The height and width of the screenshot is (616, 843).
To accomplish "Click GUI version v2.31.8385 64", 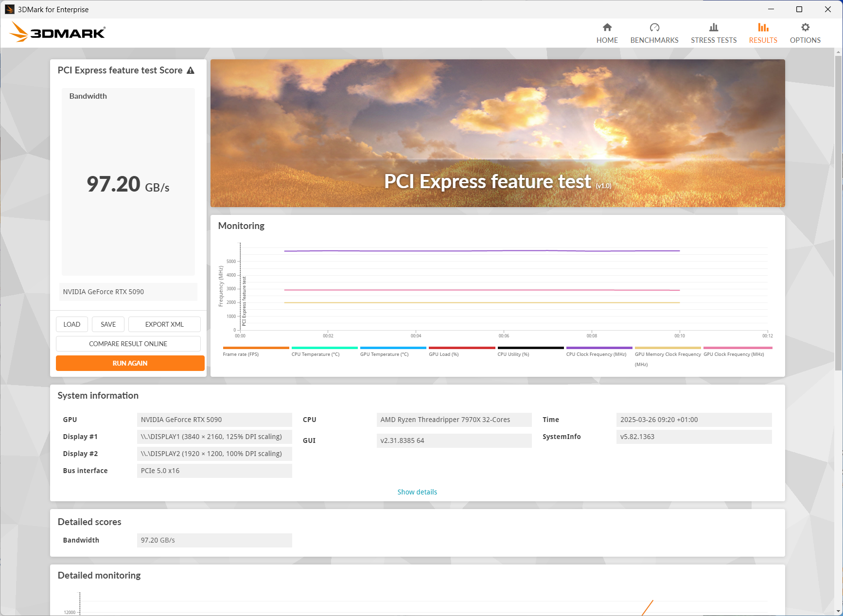I will [x=454, y=440].
